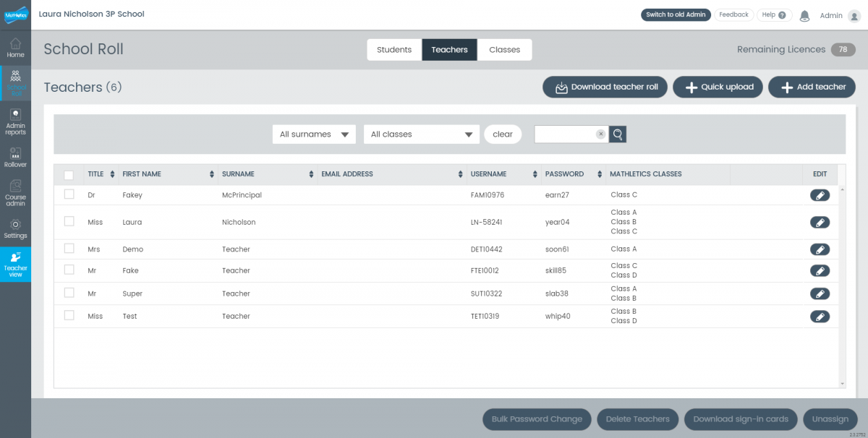Run the search with the magnifying glass icon
868x438 pixels.
point(618,134)
